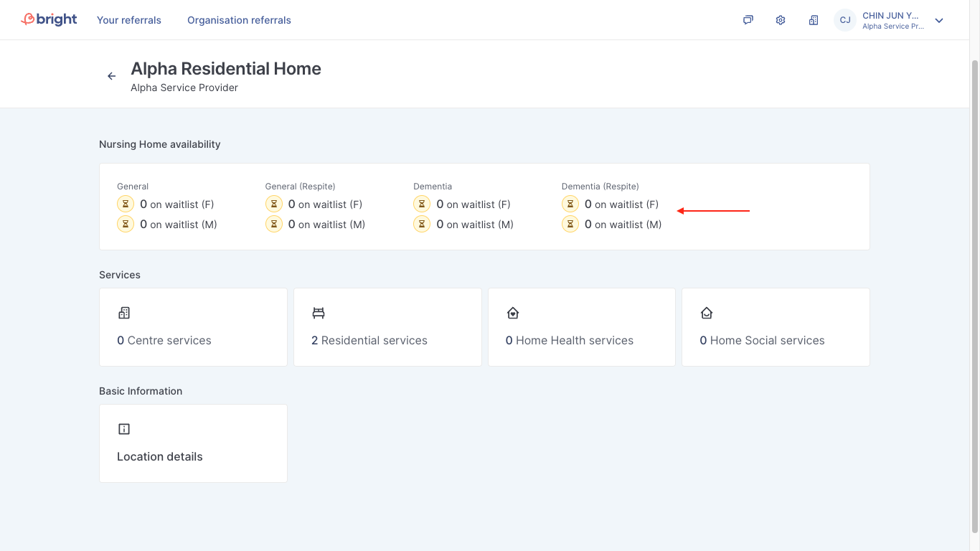
Task: Click the organisation building icon in header
Action: point(814,20)
